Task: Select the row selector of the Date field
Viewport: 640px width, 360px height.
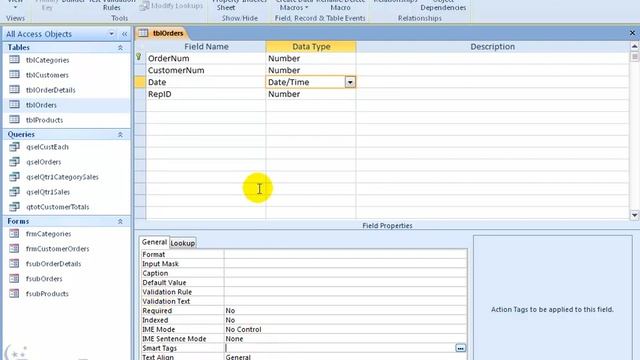Action: tap(140, 82)
